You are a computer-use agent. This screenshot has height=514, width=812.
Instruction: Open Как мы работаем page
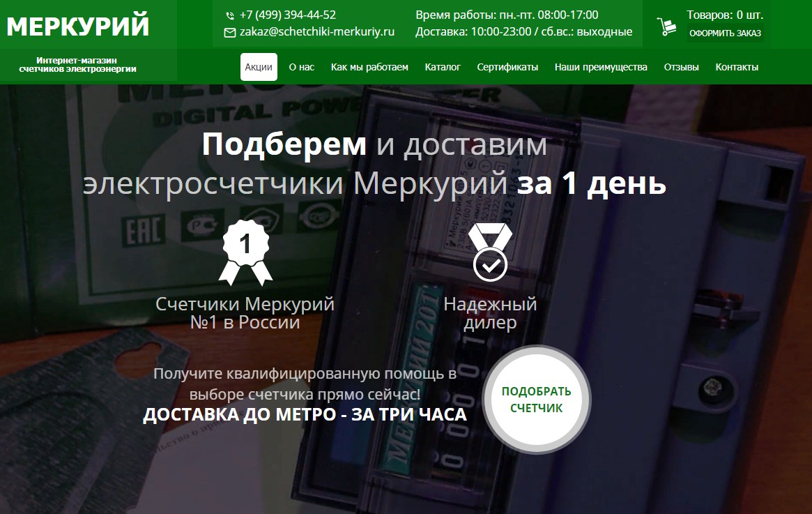pos(369,67)
